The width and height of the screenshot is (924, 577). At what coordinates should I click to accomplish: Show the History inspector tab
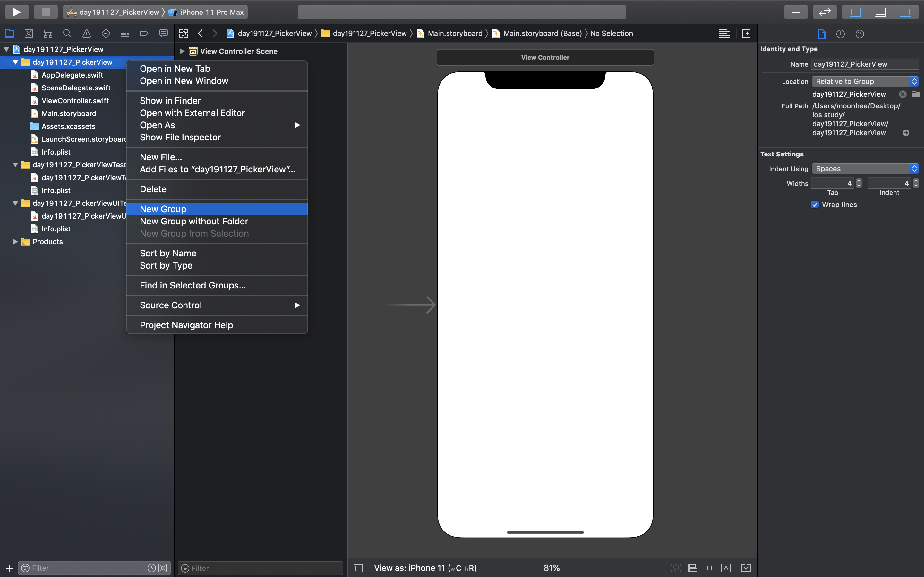840,34
